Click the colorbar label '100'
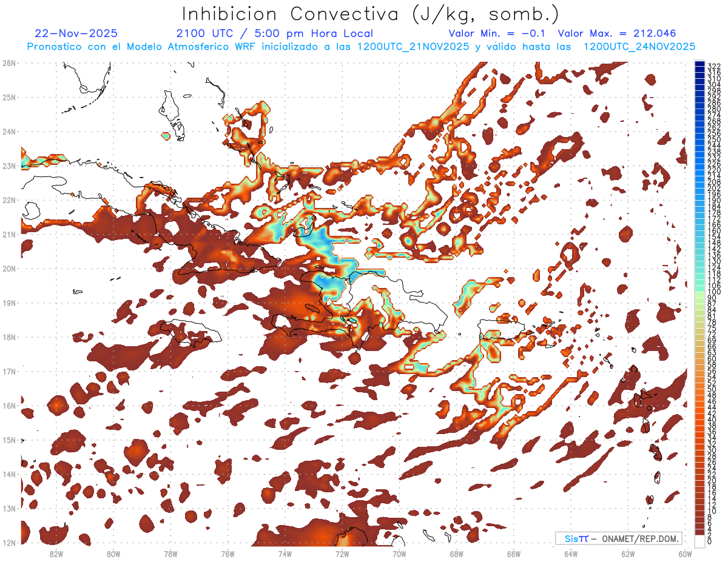This screenshot has width=728, height=562. click(714, 293)
